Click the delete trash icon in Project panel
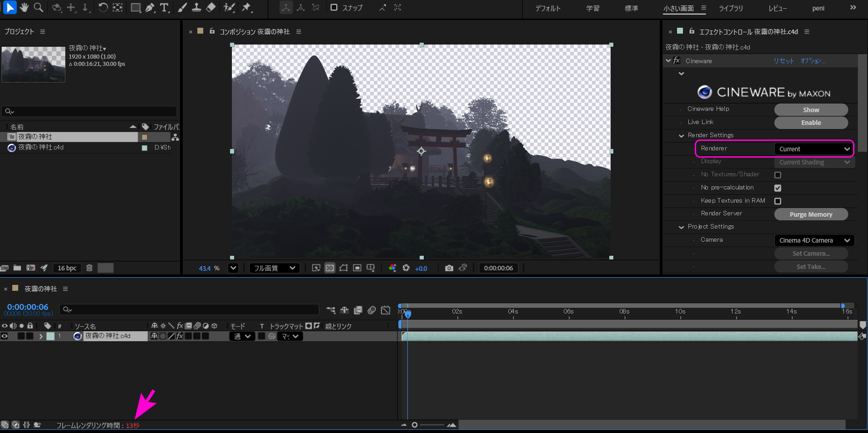Viewport: 868px width, 433px height. pyautogui.click(x=90, y=268)
